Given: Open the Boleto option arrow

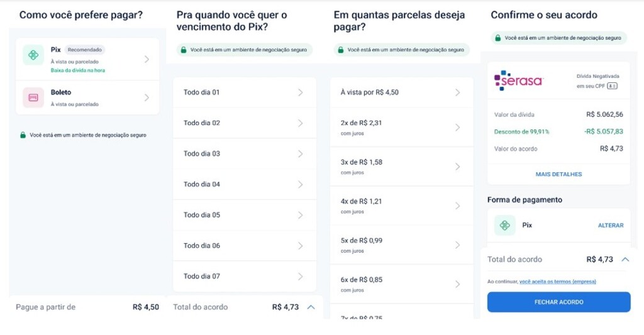Looking at the screenshot, I should (x=147, y=97).
